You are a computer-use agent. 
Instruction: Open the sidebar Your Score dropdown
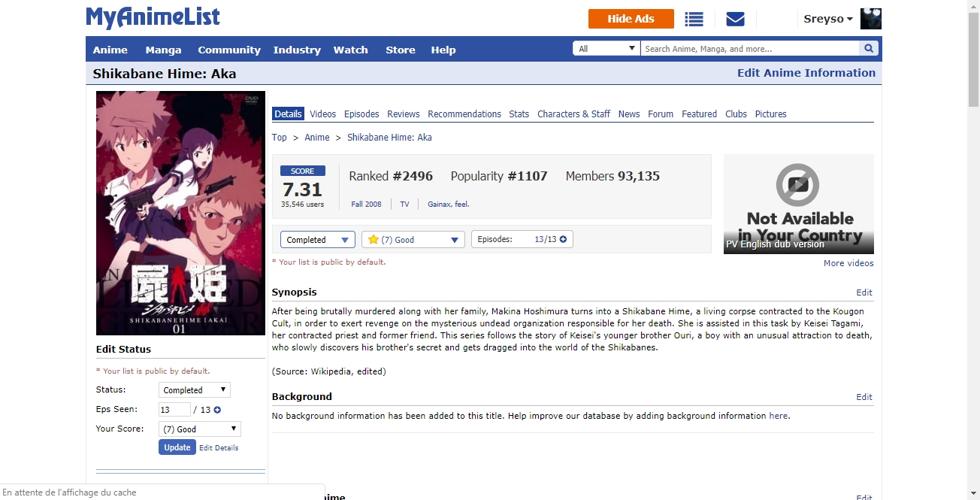coord(200,429)
